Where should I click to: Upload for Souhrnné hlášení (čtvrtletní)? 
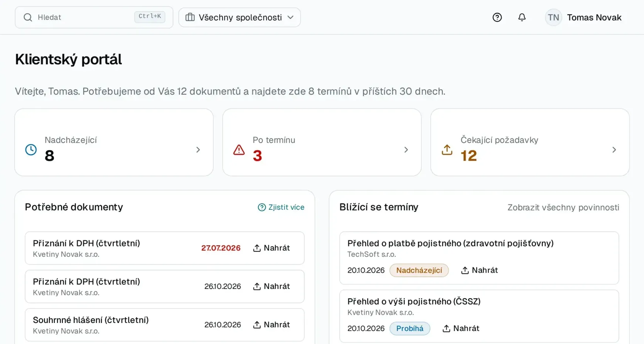pyautogui.click(x=271, y=325)
